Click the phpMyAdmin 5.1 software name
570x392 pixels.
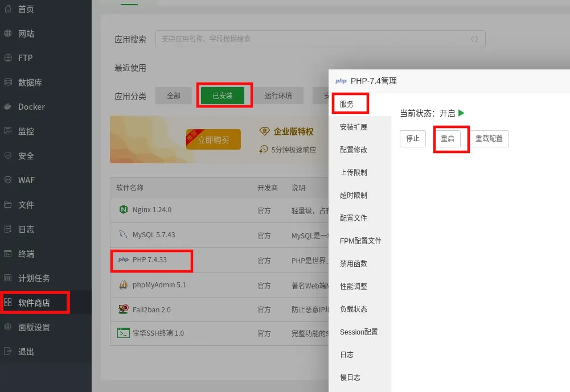pyautogui.click(x=159, y=285)
